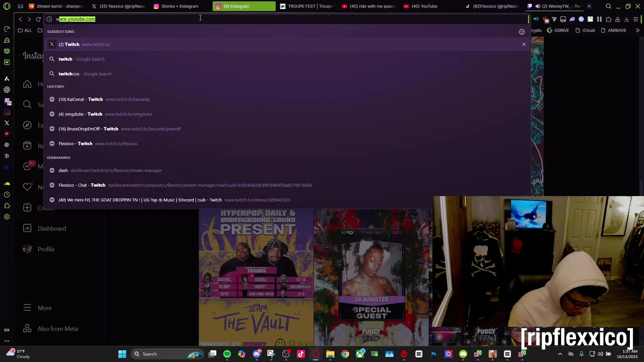The width and height of the screenshot is (644, 362).
Task: Switch to the (82)flexxico TikTok tab
Action: tap(493, 6)
